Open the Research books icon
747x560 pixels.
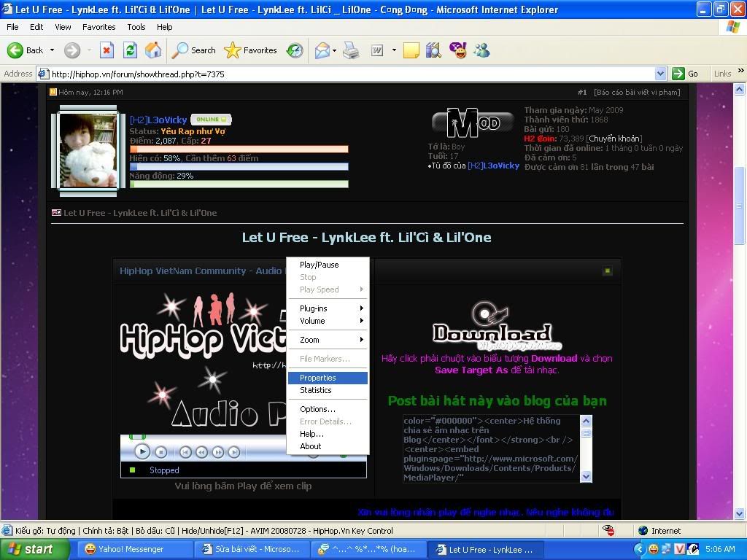click(x=433, y=50)
